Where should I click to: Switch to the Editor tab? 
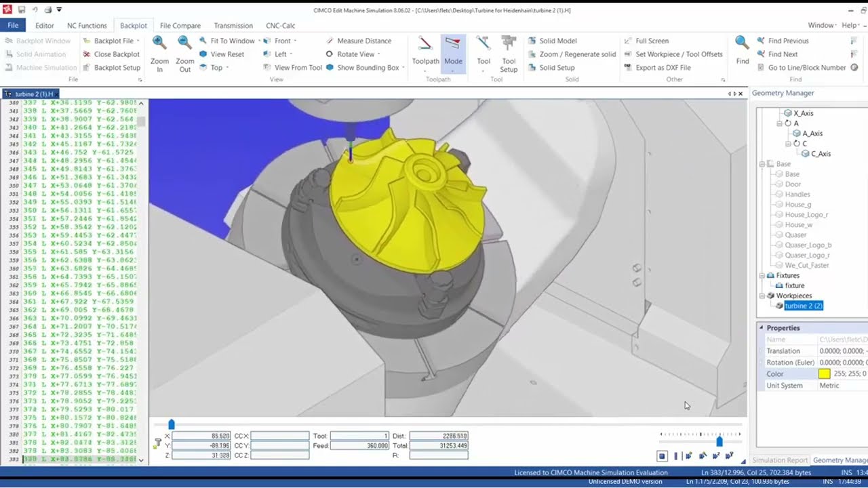[45, 26]
